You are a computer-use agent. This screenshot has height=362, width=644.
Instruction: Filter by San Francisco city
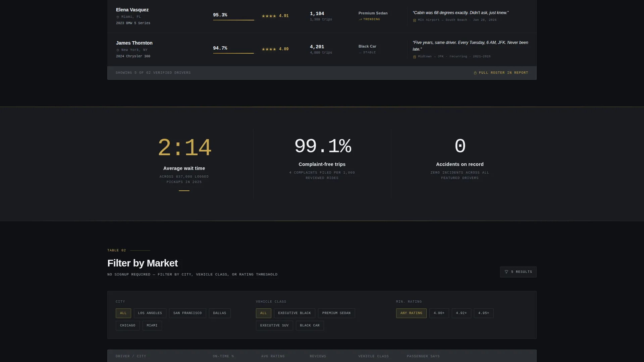187,313
